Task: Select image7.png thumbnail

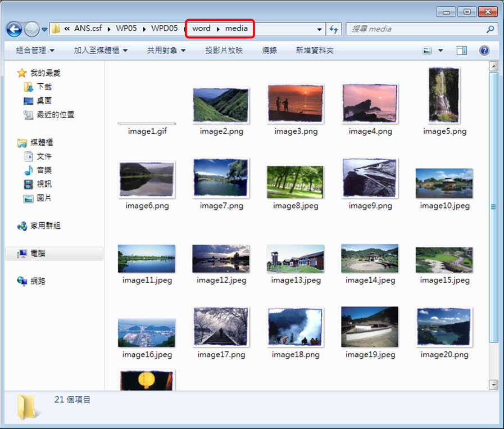Action: pyautogui.click(x=221, y=178)
